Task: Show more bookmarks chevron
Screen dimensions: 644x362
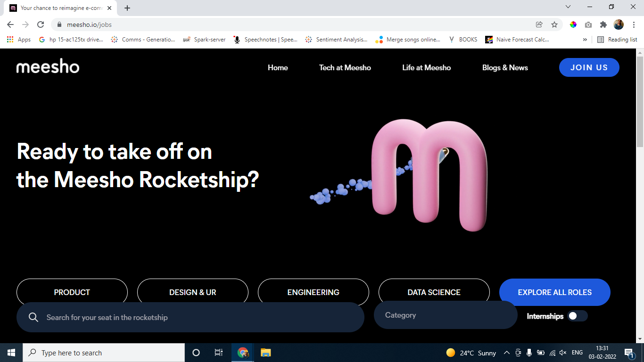Action: click(585, 40)
